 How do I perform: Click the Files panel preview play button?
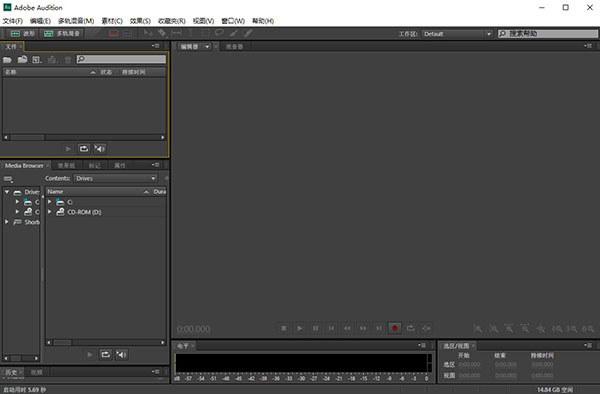[x=68, y=149]
